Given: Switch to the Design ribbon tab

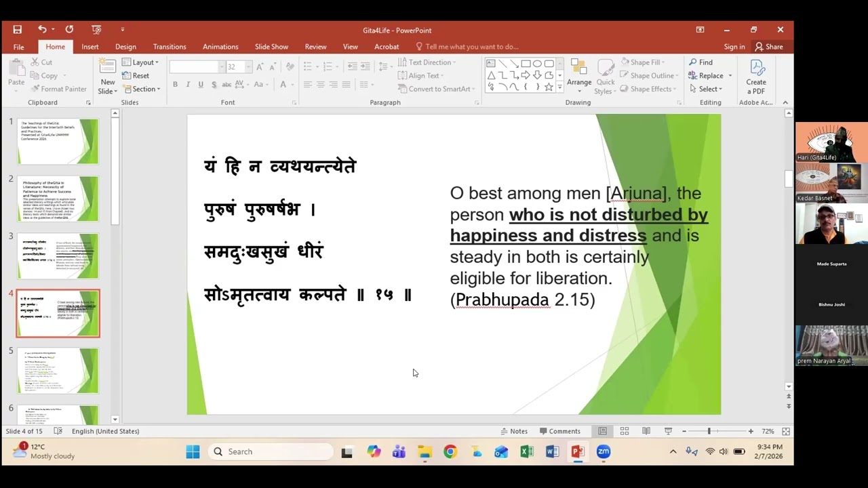Looking at the screenshot, I should point(125,47).
